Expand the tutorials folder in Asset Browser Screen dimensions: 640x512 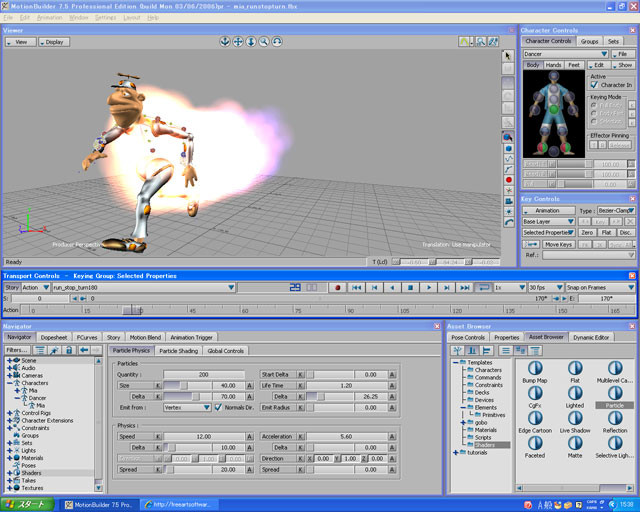[456, 452]
